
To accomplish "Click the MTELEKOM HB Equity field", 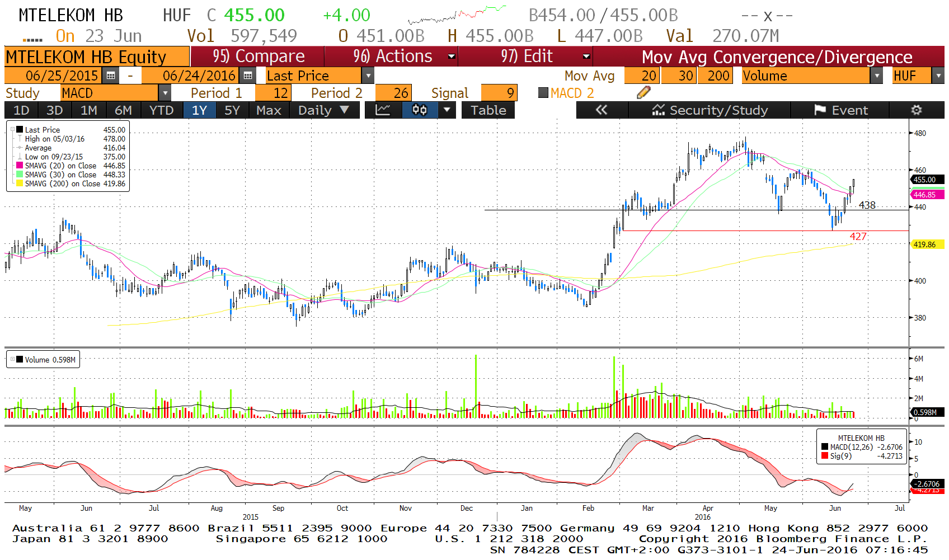I will 97,57.
